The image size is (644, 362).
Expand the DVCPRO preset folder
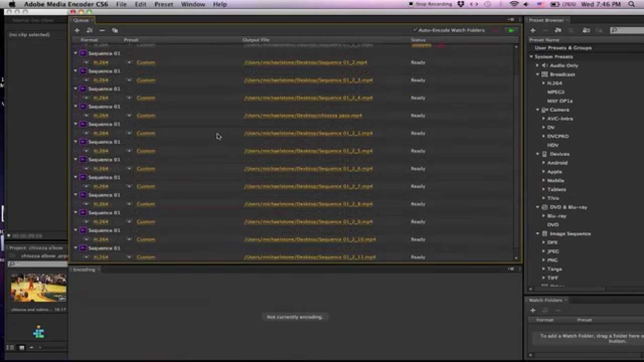[543, 136]
